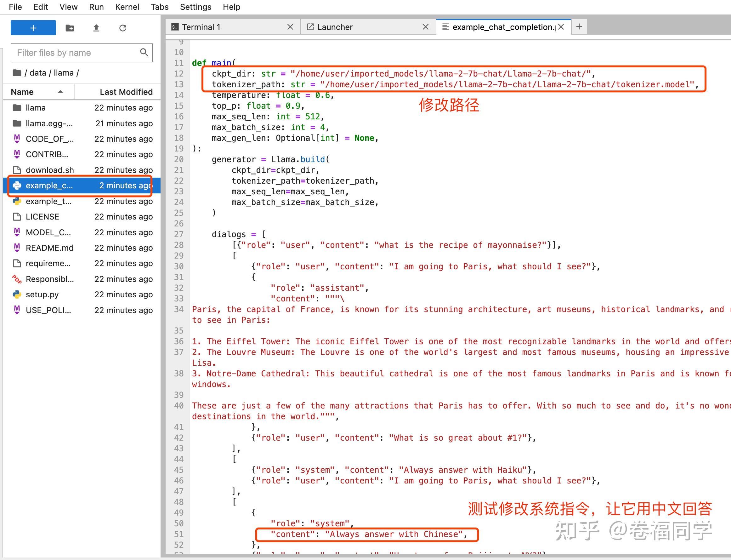Open the Tabs menu
The height and width of the screenshot is (560, 731).
click(160, 7)
